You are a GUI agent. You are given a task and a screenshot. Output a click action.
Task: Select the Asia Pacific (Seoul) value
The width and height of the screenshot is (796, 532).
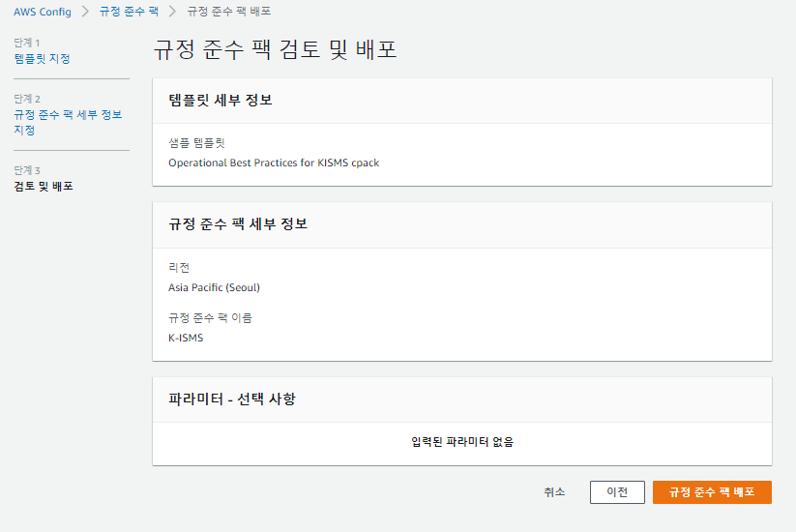[214, 287]
